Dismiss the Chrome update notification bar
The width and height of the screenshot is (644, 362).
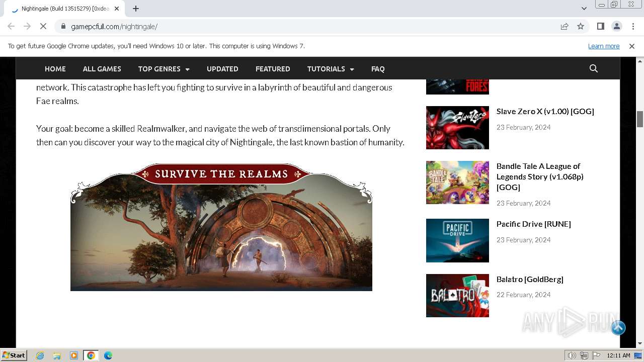(632, 46)
